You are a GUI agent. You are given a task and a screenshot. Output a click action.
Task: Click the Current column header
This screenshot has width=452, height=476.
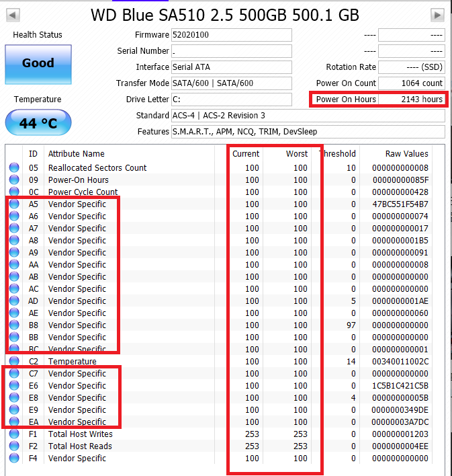246,153
